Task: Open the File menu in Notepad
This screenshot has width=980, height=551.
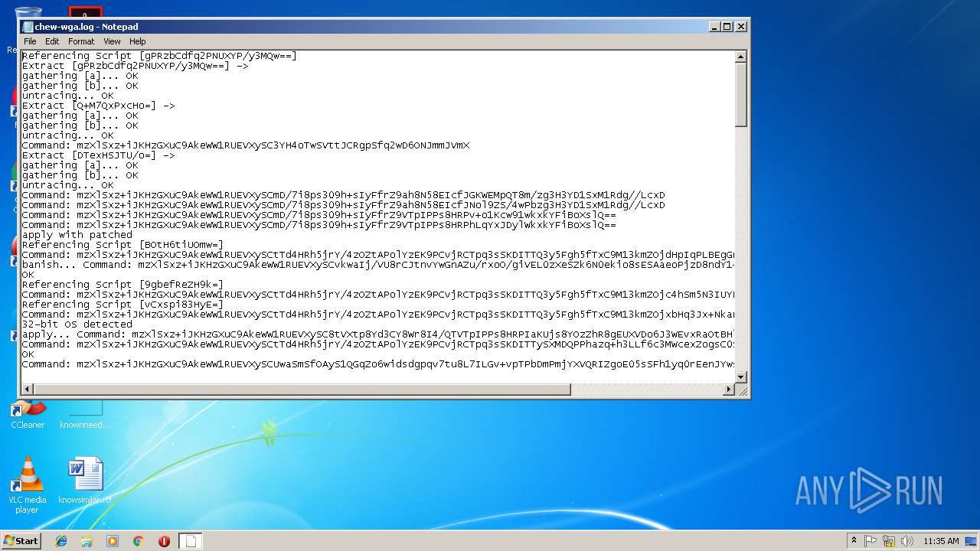Action: 30,41
